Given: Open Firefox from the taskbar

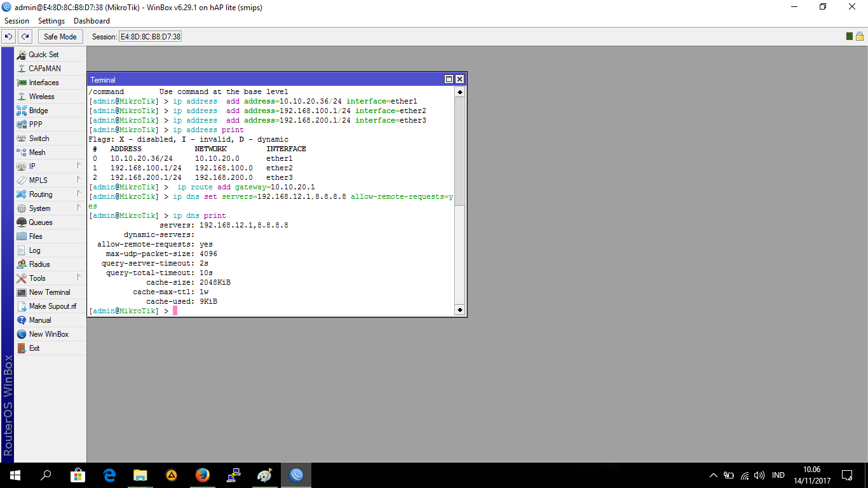Looking at the screenshot, I should click(203, 475).
